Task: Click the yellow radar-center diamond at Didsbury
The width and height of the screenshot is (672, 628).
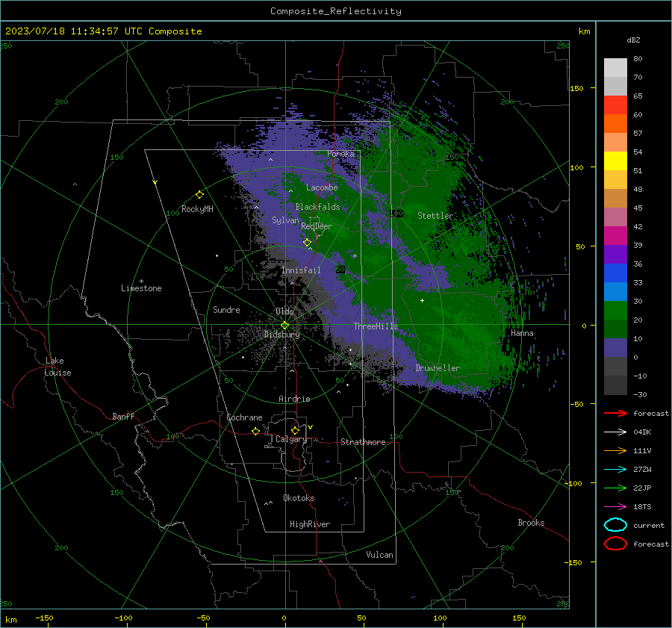Action: pos(285,325)
